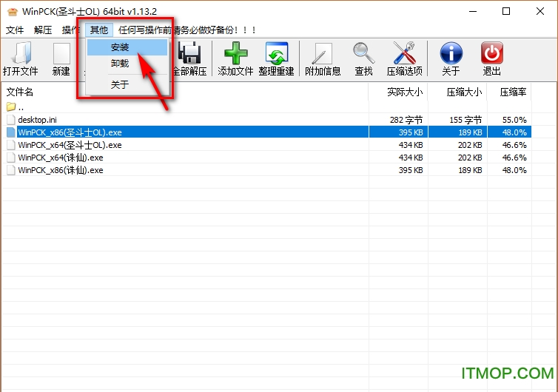Viewport: 558px width, 392px height.
Task: Open 压缩选项 tools icon
Action: click(x=404, y=53)
